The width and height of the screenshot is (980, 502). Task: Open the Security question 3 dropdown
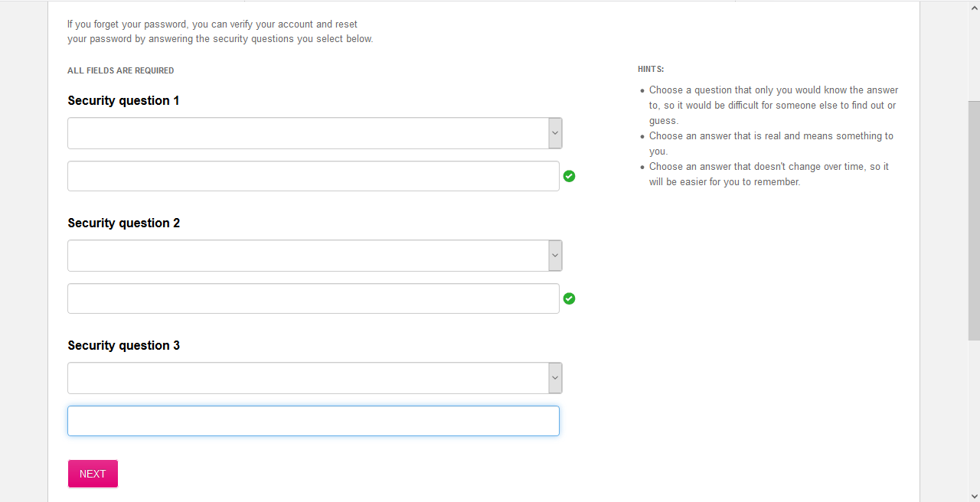[315, 378]
